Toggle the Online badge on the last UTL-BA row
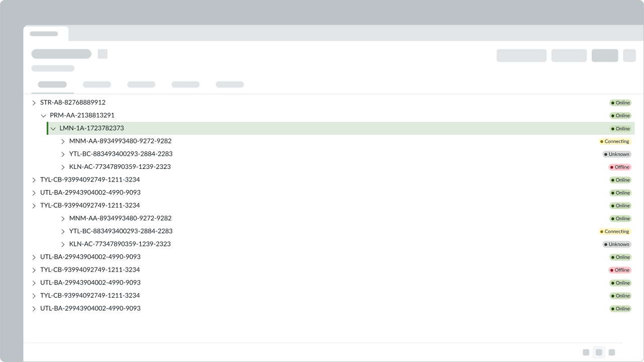The height and width of the screenshot is (362, 644). (620, 309)
